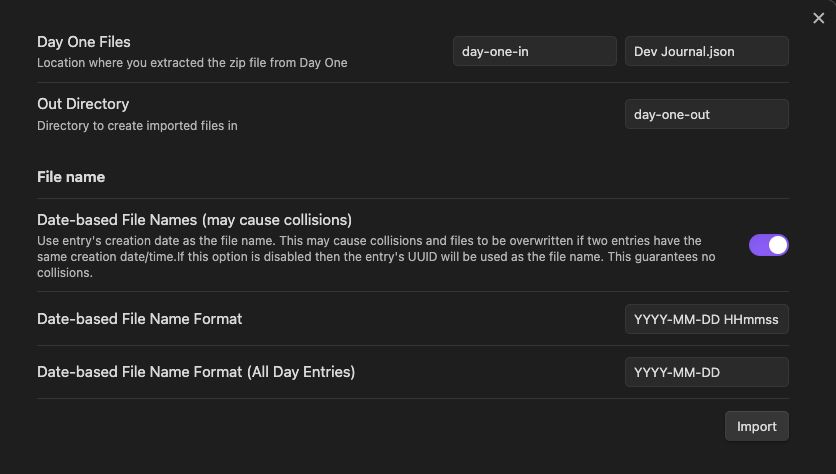Click the collision warning description paragraph
This screenshot has height=474, width=836.
pyautogui.click(x=376, y=256)
